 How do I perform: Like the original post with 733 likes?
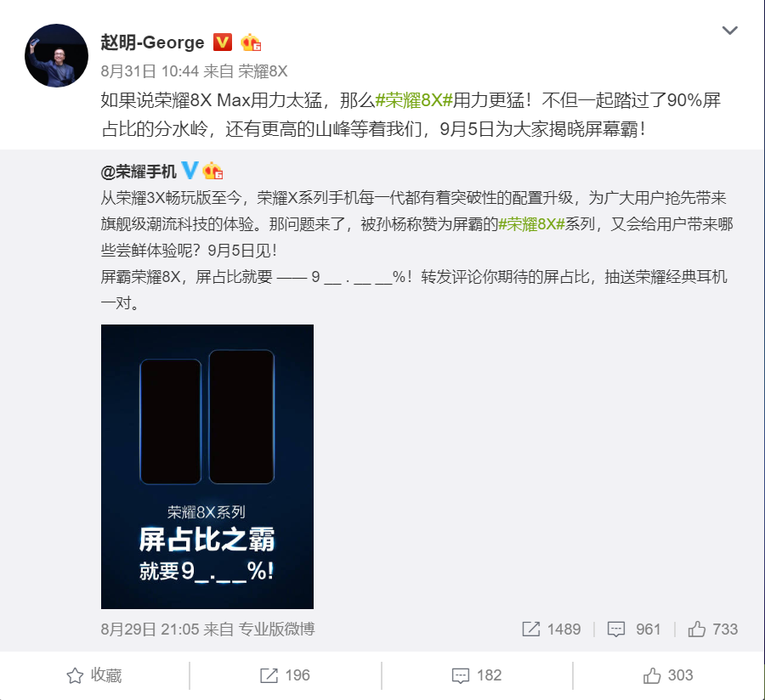(713, 629)
